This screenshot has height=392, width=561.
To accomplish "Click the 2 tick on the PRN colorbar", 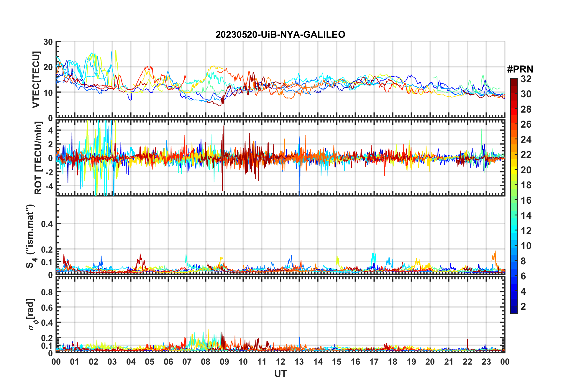I will (x=523, y=307).
